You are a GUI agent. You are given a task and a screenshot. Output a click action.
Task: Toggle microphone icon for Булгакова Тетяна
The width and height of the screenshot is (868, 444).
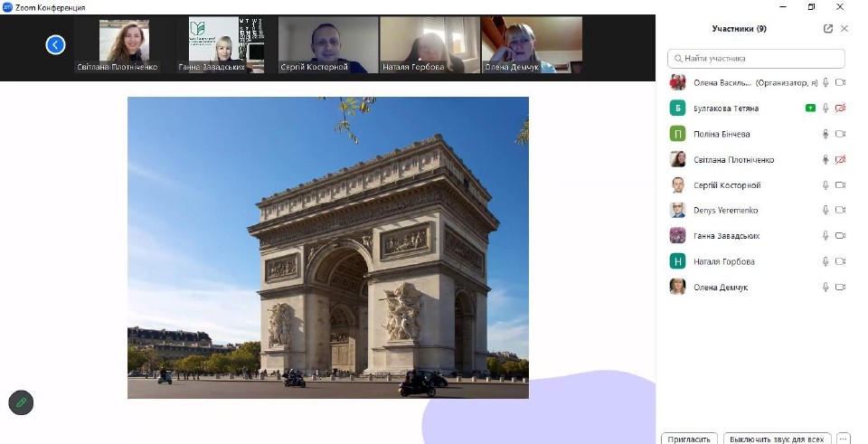click(x=826, y=108)
